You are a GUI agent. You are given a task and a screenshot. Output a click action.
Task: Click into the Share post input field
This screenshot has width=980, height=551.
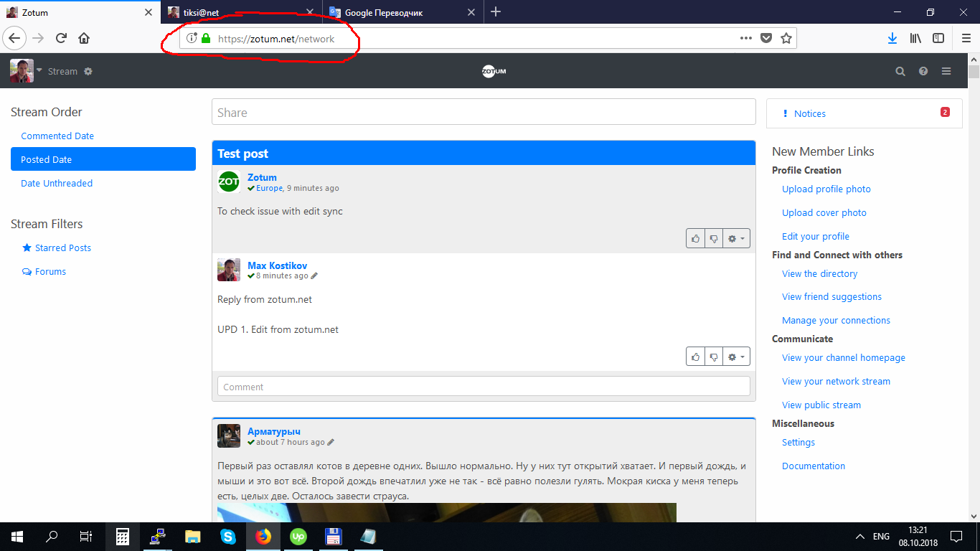tap(484, 113)
